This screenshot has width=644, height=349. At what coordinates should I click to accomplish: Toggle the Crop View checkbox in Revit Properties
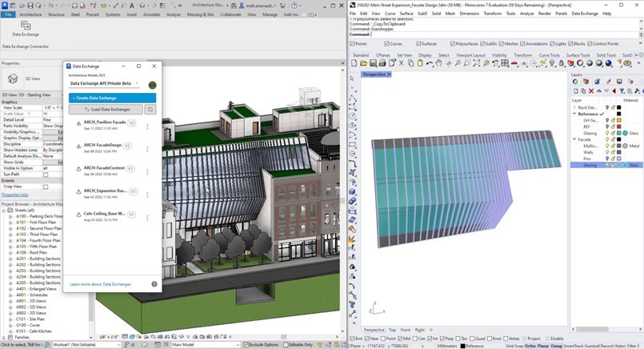(x=46, y=187)
